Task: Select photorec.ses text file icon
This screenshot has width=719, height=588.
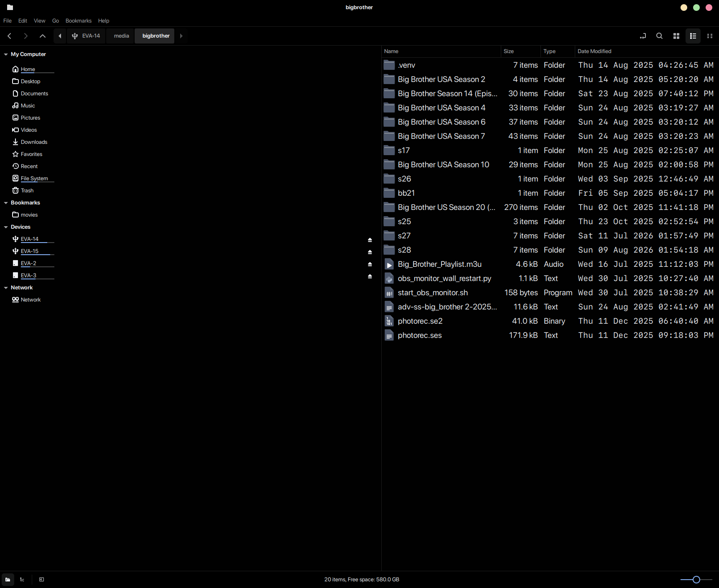Action: tap(389, 335)
